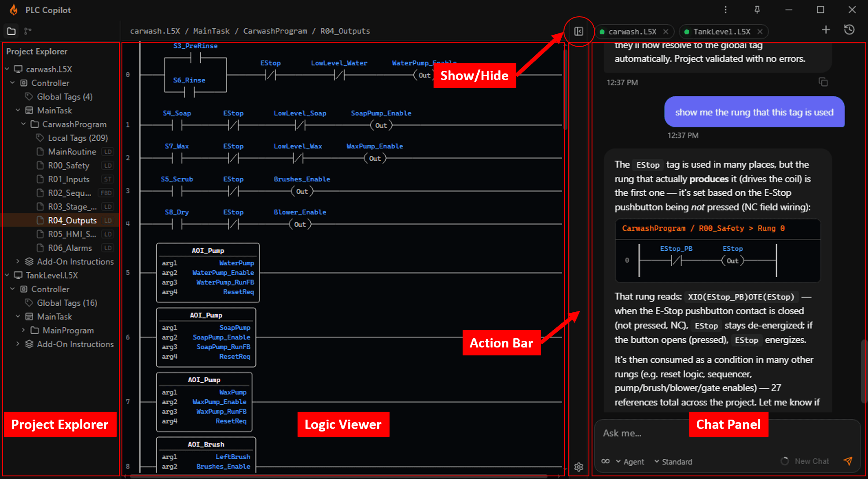The width and height of the screenshot is (868, 479).
Task: Close the carwash.L5X chat tab
Action: 666,32
